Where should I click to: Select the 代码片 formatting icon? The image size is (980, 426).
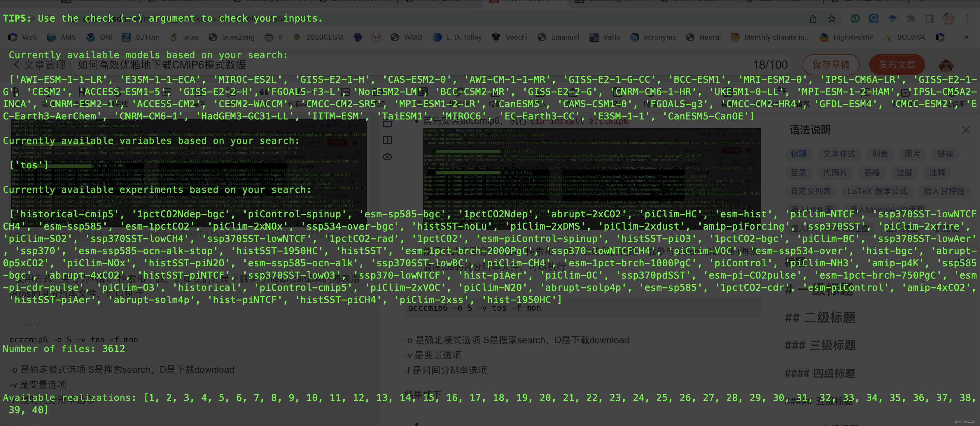pos(836,172)
